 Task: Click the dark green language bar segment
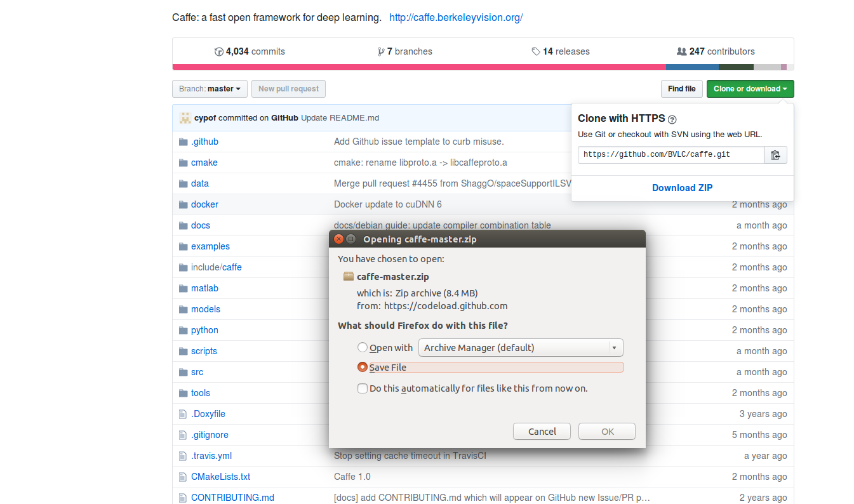click(x=736, y=67)
